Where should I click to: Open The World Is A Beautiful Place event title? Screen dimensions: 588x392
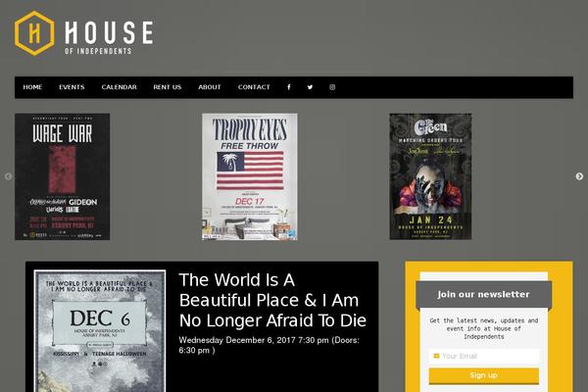click(272, 300)
